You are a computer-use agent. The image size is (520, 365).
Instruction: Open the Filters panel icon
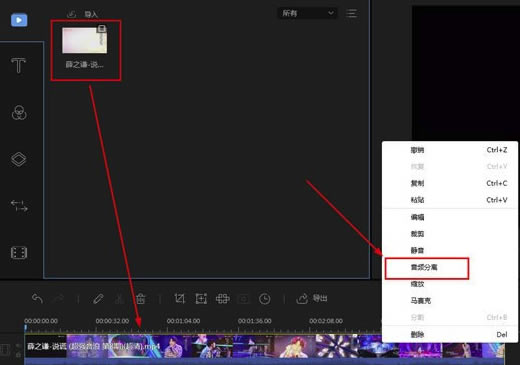pyautogui.click(x=19, y=113)
